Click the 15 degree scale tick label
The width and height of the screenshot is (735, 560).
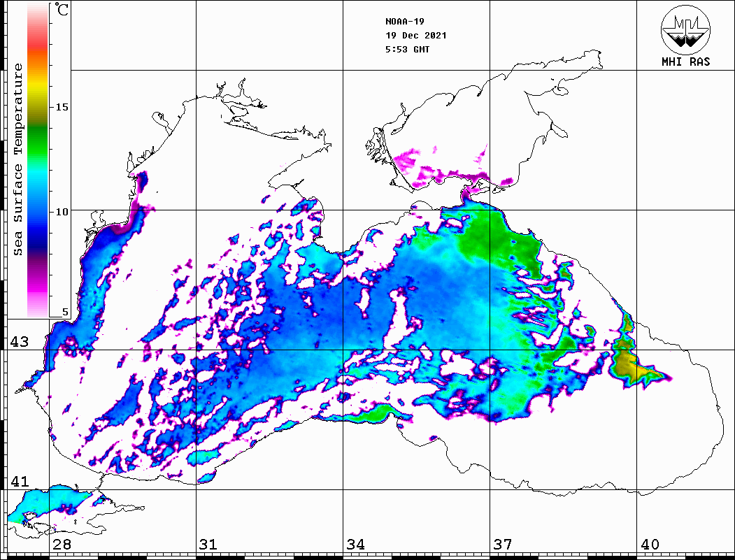(x=62, y=107)
